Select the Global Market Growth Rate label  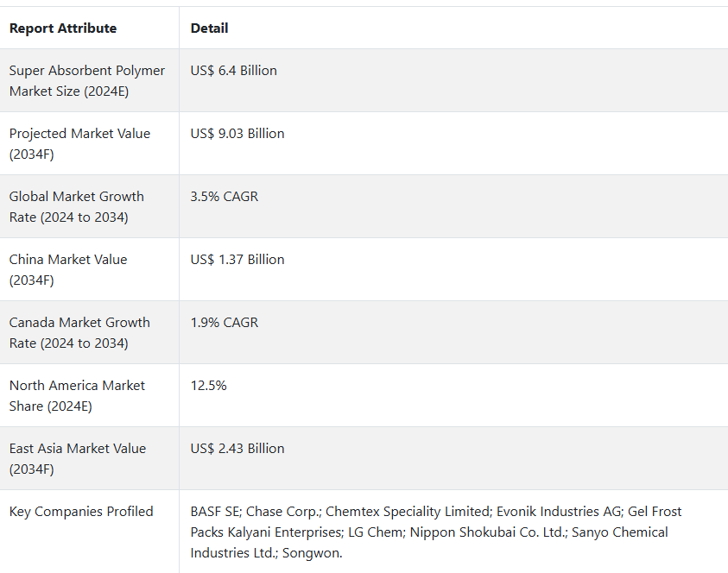76,206
